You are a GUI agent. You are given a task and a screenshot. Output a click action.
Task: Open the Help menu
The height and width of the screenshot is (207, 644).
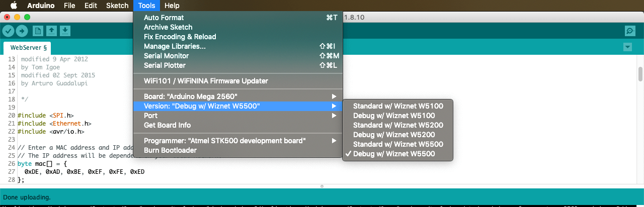[172, 6]
